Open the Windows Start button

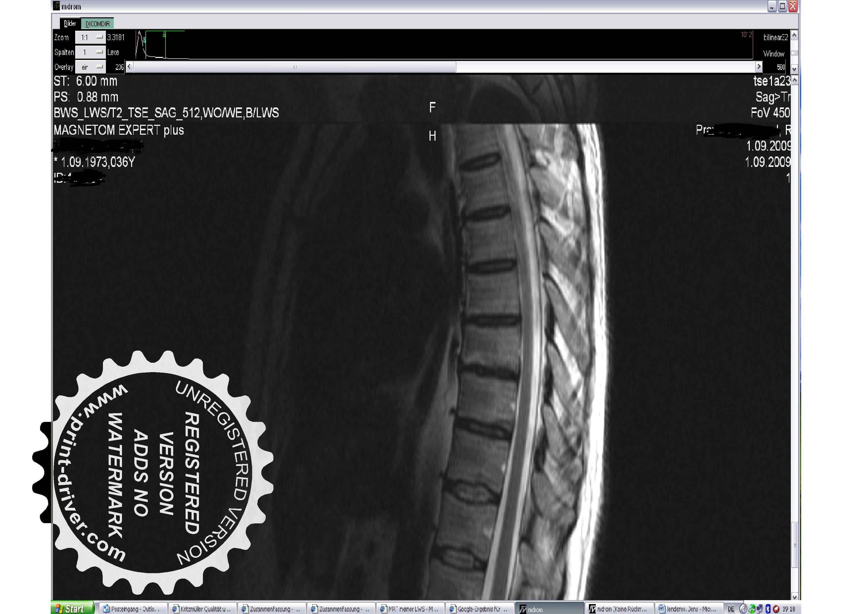click(72, 608)
